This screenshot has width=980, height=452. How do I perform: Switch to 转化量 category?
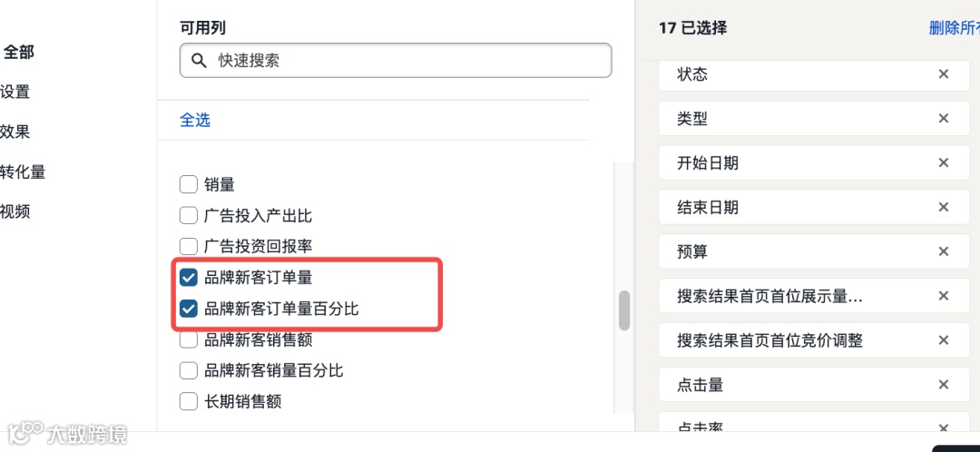click(22, 172)
